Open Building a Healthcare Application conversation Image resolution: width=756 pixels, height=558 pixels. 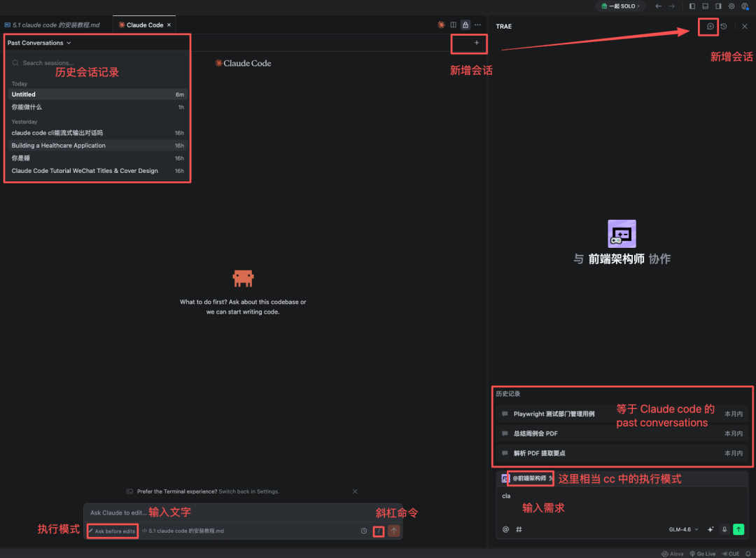97,145
